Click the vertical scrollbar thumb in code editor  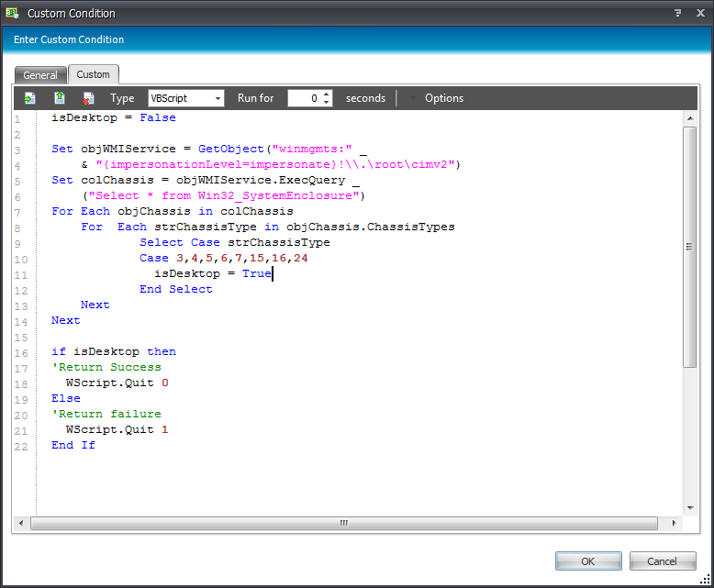click(690, 246)
